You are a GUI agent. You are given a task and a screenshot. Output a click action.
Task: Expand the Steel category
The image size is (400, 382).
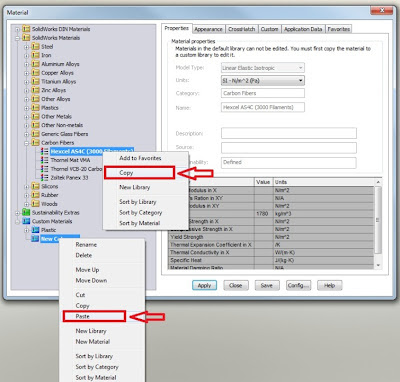(x=27, y=47)
